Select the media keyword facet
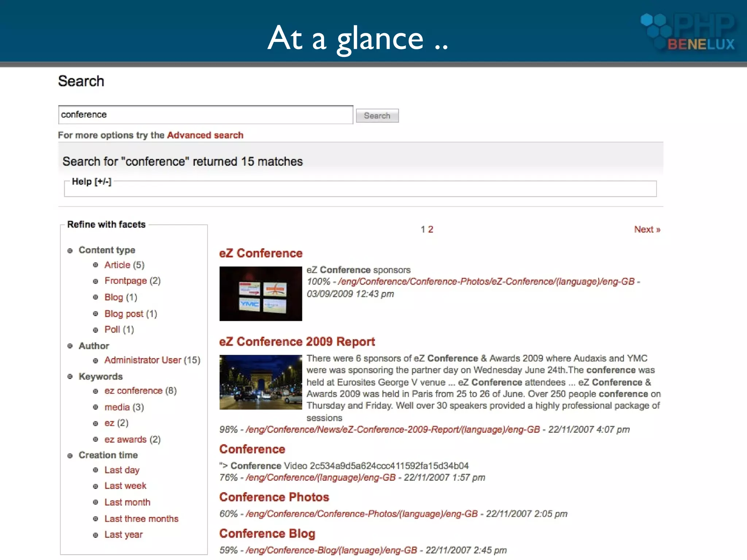 click(x=117, y=407)
